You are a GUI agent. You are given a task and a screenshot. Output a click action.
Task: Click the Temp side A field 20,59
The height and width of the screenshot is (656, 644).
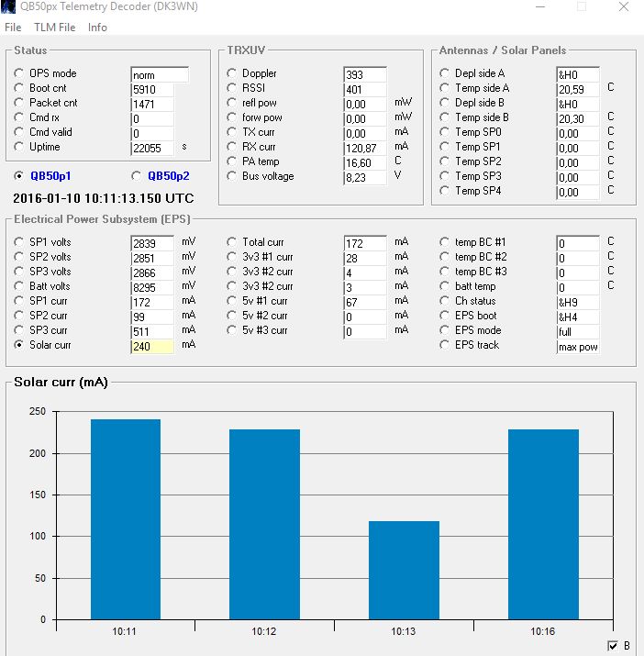[578, 89]
